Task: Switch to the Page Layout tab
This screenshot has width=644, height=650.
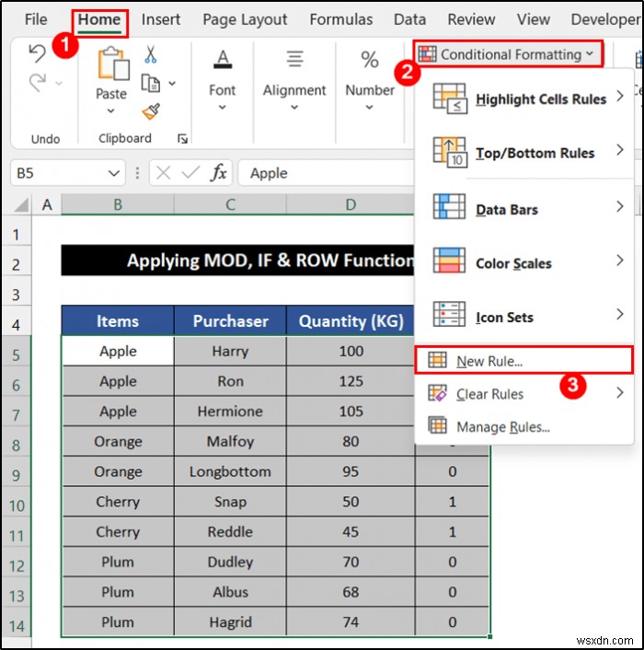Action: coord(245,19)
